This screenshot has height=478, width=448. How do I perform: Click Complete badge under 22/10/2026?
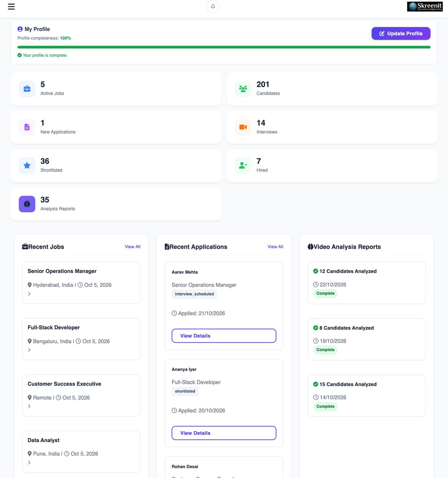coord(325,293)
